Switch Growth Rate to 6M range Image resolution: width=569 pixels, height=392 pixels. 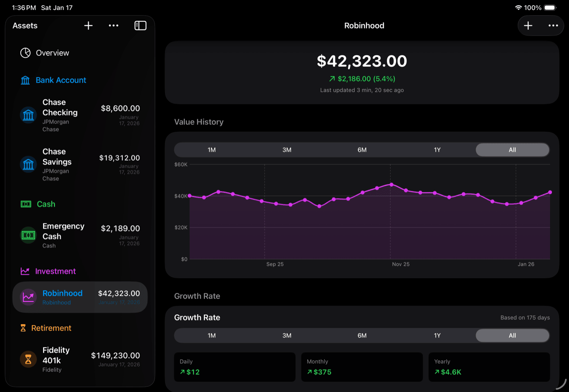tap(362, 335)
